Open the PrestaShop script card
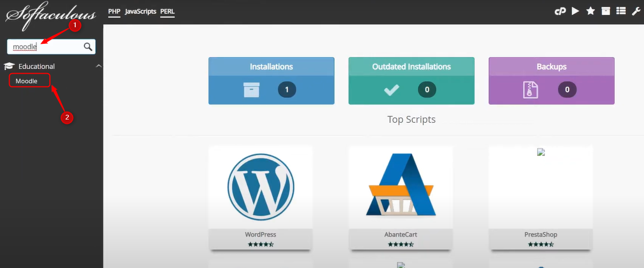Image resolution: width=644 pixels, height=268 pixels. [x=541, y=198]
